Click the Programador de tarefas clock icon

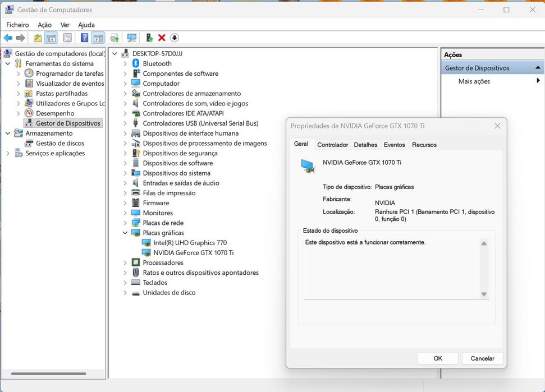(x=29, y=73)
